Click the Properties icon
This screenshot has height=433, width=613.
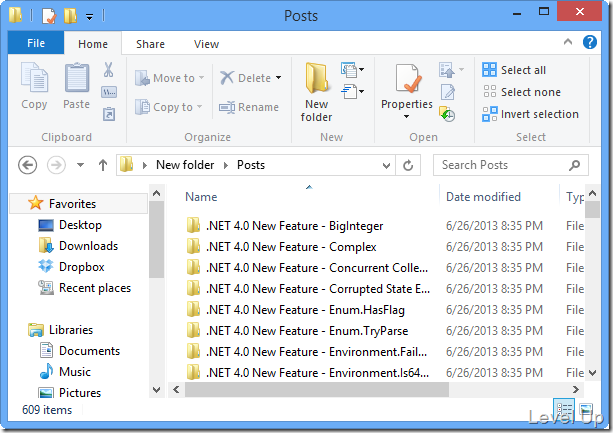click(407, 80)
